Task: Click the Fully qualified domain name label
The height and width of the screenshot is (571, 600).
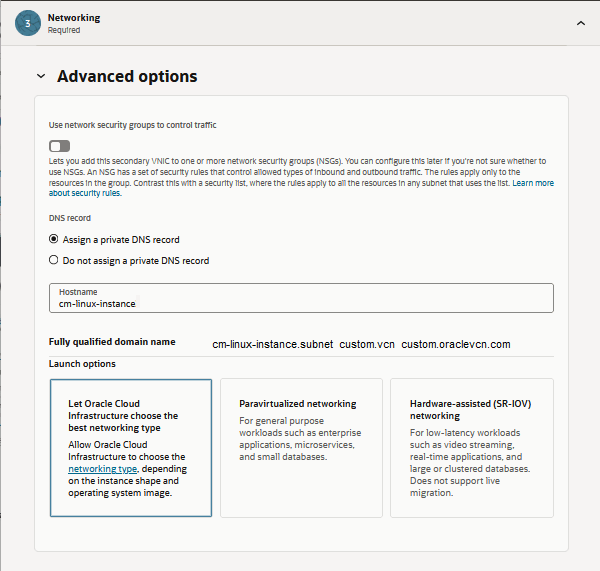Action: 112,342
